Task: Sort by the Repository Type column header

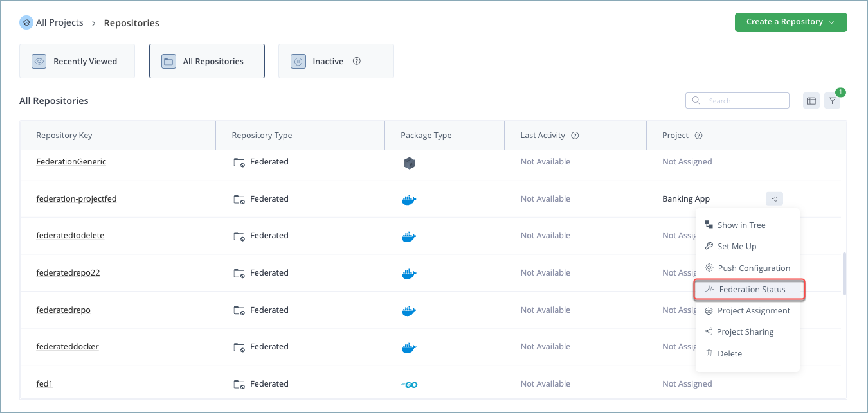Action: (x=262, y=136)
